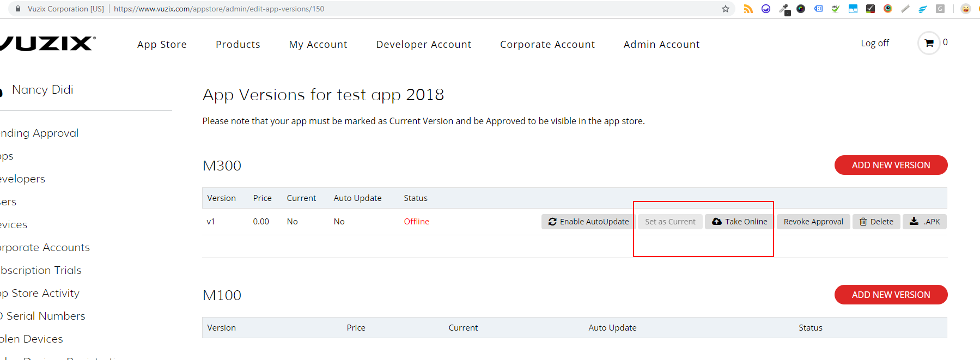Open Serial Numbers sidebar link
The width and height of the screenshot is (980, 360).
[x=43, y=316]
